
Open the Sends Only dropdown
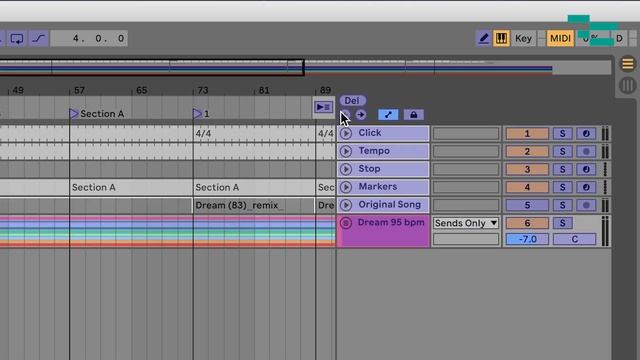[466, 223]
